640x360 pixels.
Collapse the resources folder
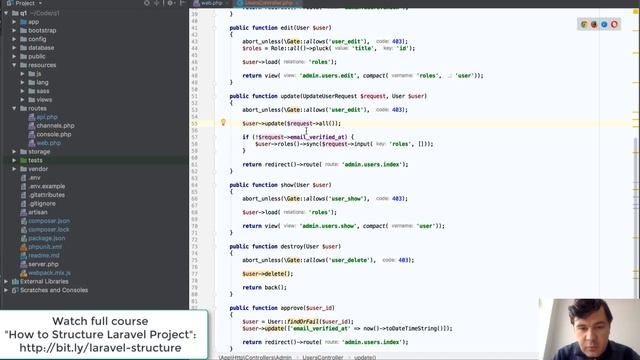[14, 65]
